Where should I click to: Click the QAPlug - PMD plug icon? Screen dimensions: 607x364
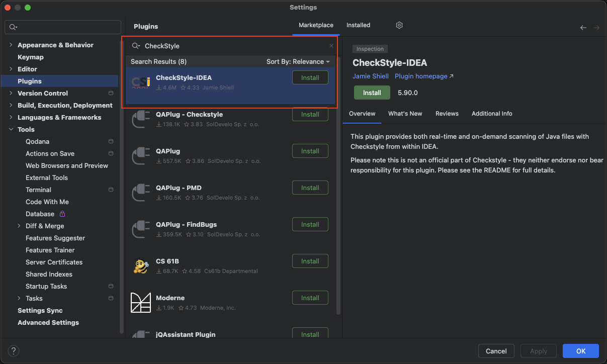point(141,193)
